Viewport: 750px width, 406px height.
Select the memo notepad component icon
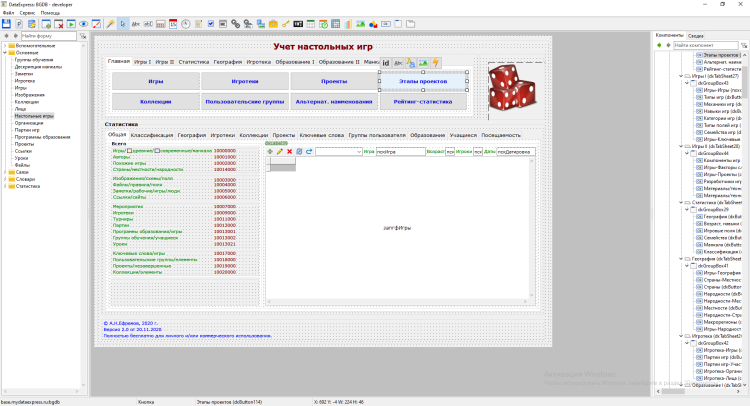pyautogui.click(x=198, y=24)
